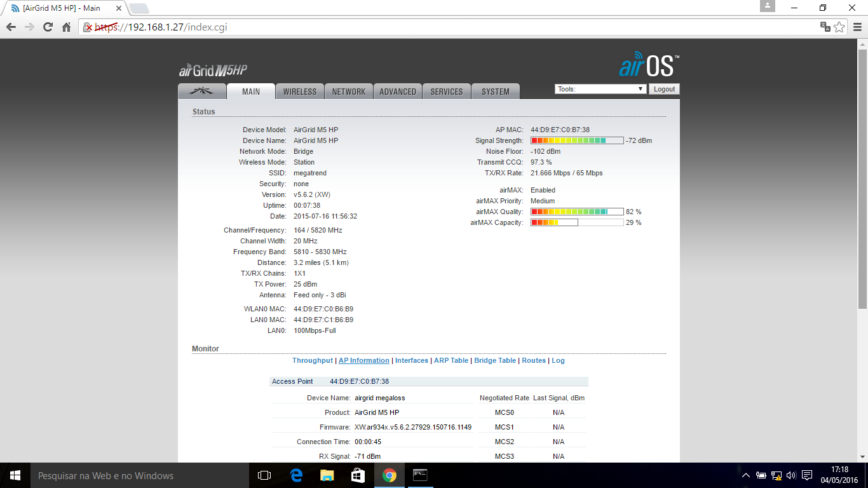Click the MCS0 negotiated rate row
The width and height of the screenshot is (868, 488).
[x=532, y=412]
